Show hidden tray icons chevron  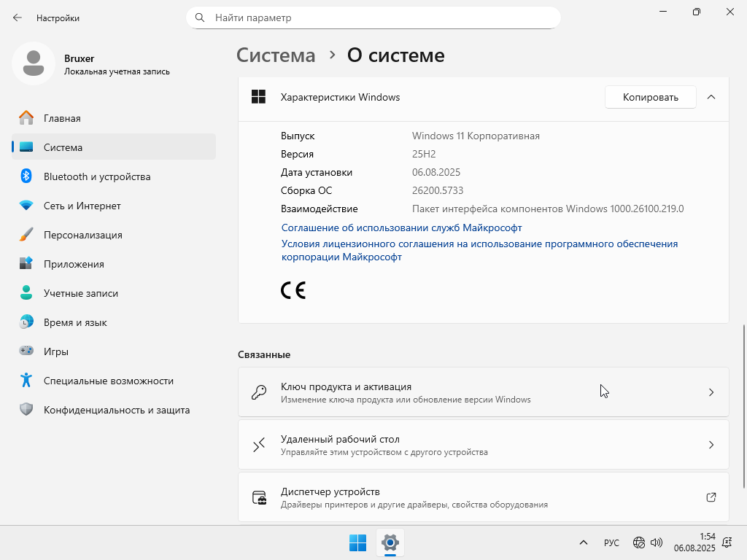click(583, 542)
